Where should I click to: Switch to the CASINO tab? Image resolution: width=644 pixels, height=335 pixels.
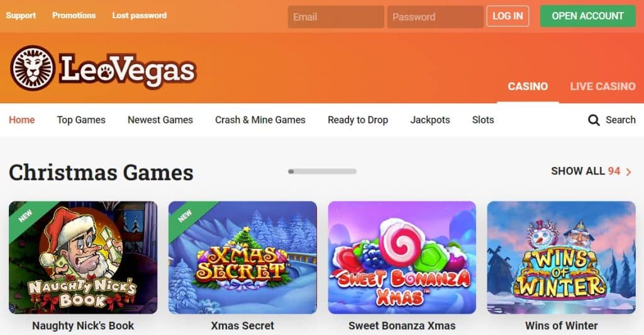(528, 86)
